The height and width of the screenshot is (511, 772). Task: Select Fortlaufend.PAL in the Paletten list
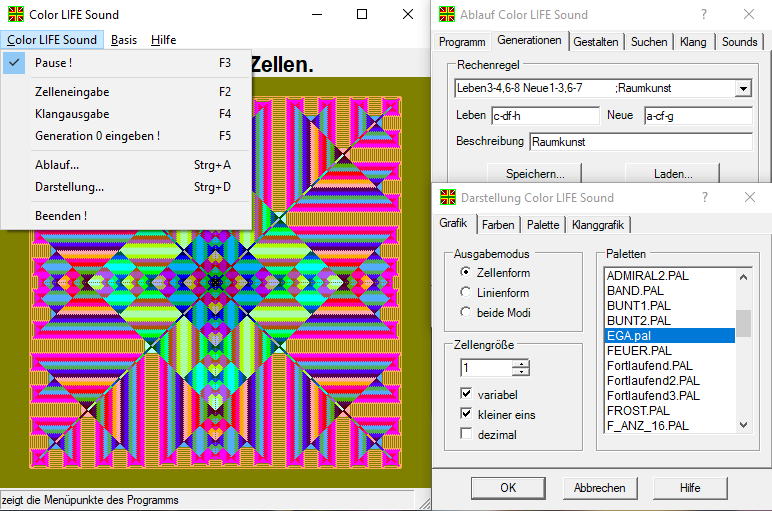coord(670,366)
